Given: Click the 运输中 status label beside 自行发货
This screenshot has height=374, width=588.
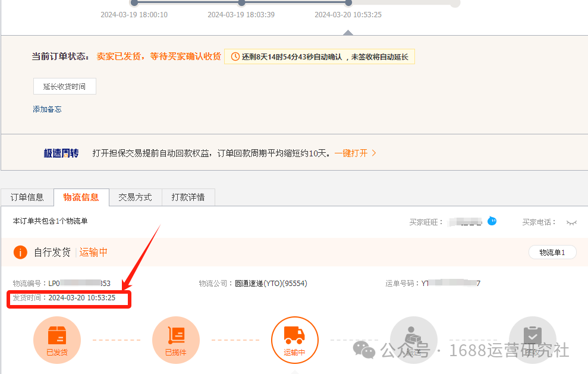Looking at the screenshot, I should pyautogui.click(x=93, y=252).
